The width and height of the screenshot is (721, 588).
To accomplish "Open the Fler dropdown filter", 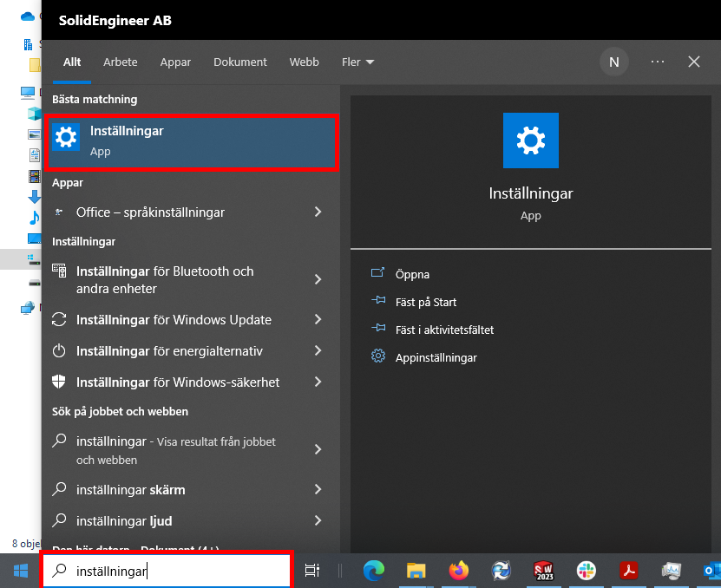I will pyautogui.click(x=357, y=62).
